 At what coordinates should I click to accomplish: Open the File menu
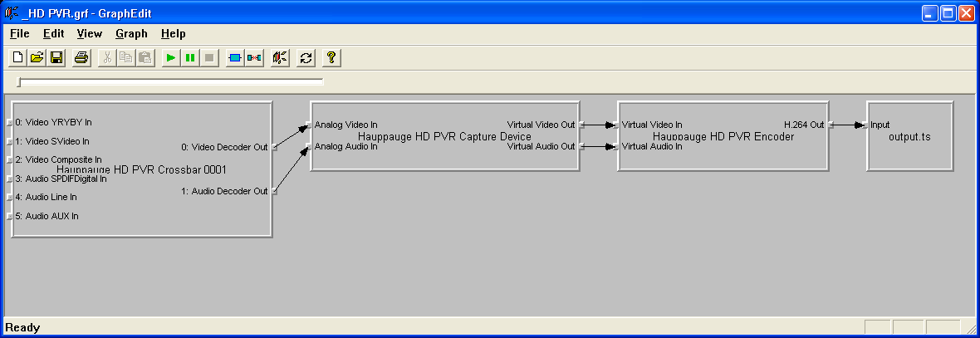[x=19, y=34]
